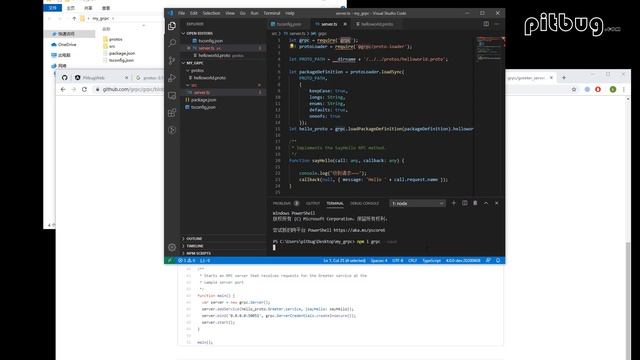Click the CRLF end-of-line status item
The image size is (640, 360).
pyautogui.click(x=412, y=260)
